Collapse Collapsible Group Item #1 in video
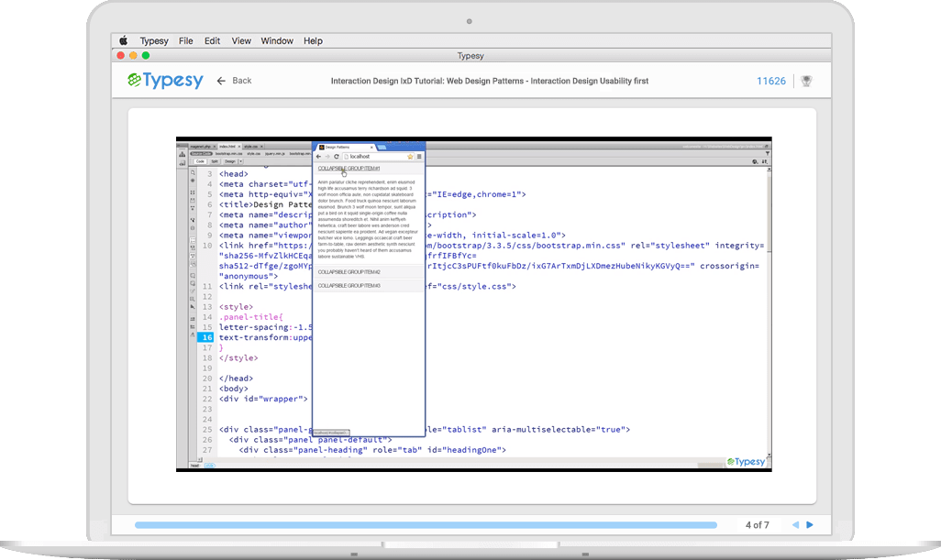Image resolution: width=941 pixels, height=560 pixels. 349,169
